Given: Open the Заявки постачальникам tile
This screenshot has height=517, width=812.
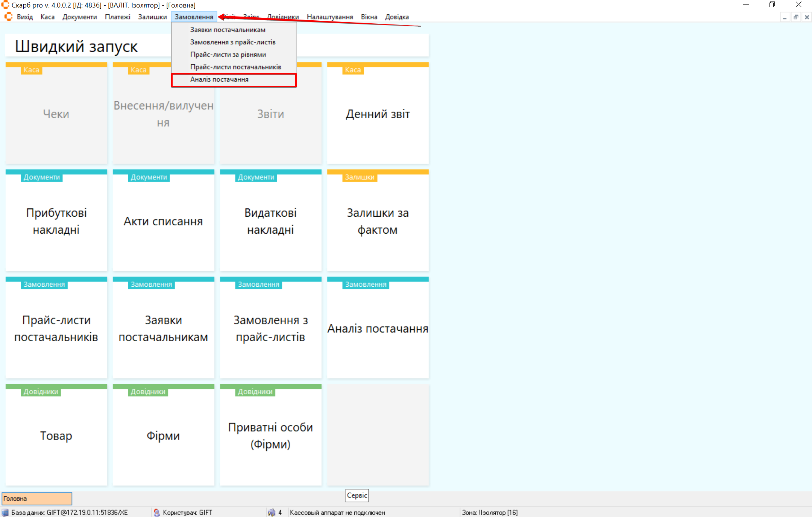Looking at the screenshot, I should pyautogui.click(x=164, y=328).
